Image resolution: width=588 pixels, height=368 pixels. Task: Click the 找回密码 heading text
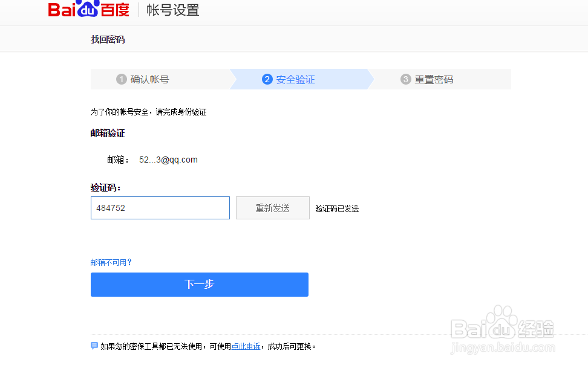(x=108, y=39)
